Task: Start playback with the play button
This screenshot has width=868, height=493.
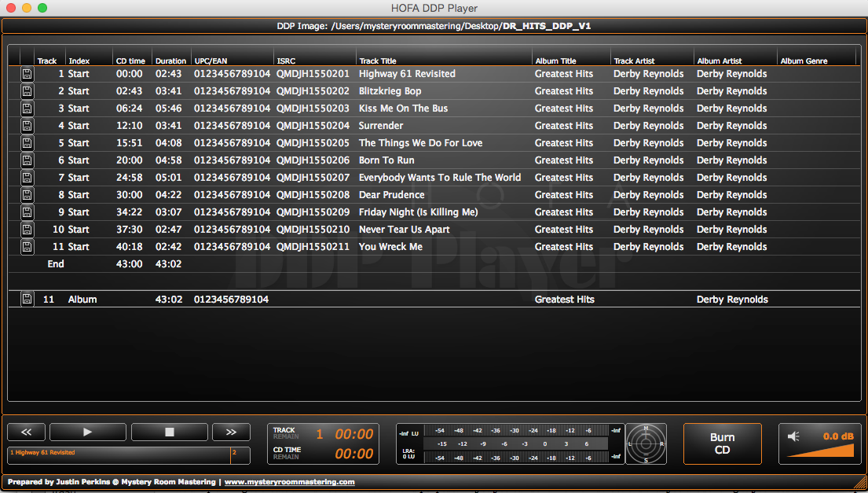Action: tap(87, 432)
